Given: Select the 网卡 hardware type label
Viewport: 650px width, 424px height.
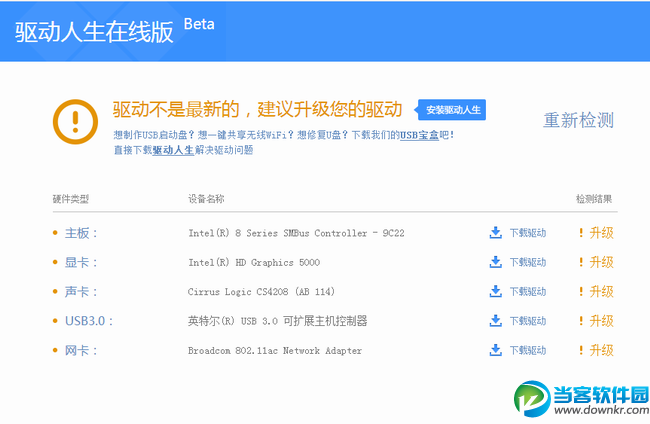Looking at the screenshot, I should point(81,351).
